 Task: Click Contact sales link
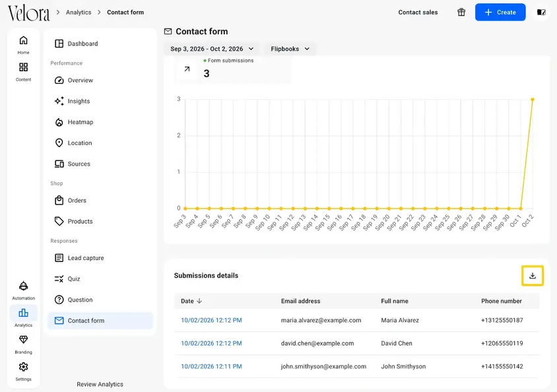coord(418,13)
